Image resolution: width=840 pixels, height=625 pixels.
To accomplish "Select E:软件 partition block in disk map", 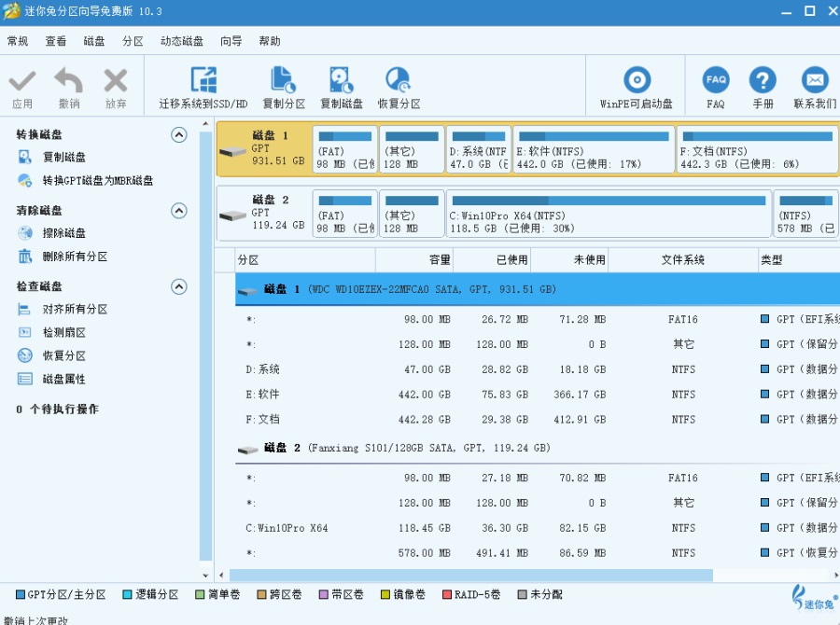I will 594,149.
